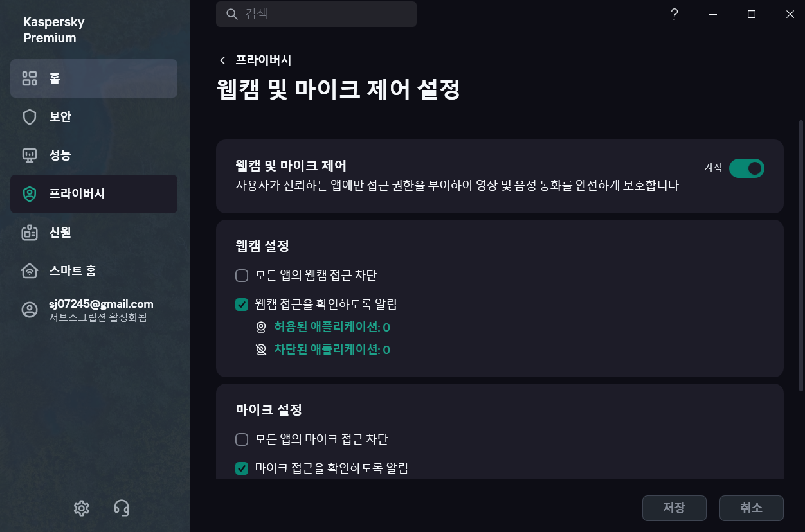Click the support headset icon

tap(121, 508)
